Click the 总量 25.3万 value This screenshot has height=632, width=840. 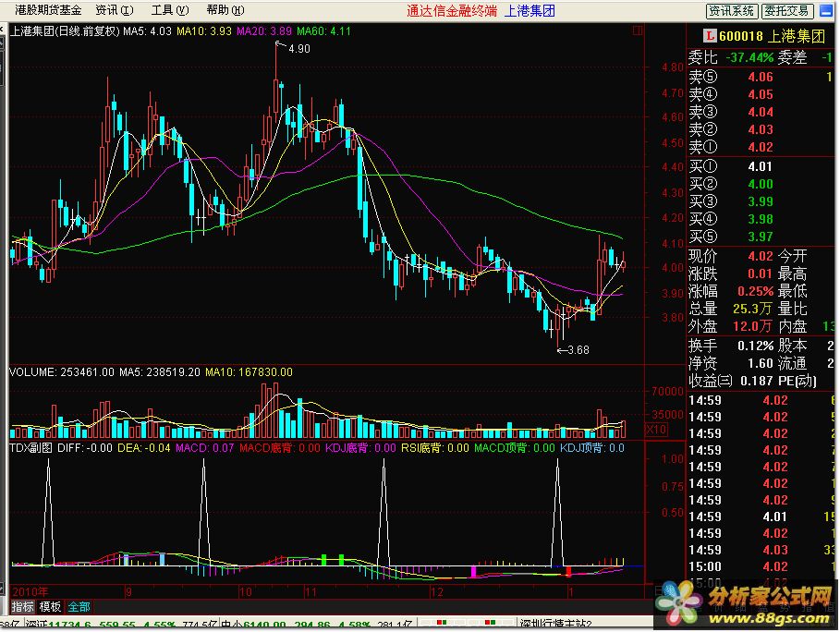[752, 309]
